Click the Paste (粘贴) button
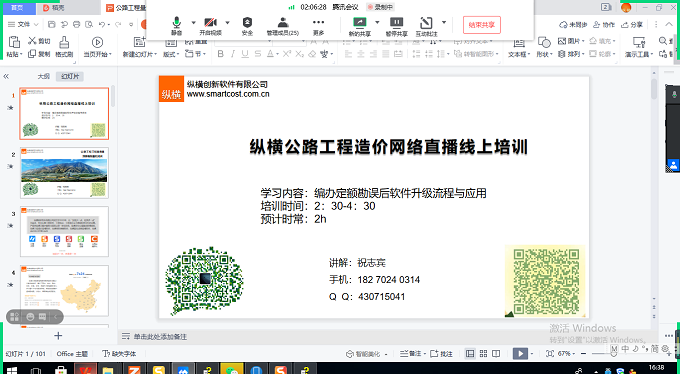The width and height of the screenshot is (680, 374). coord(14,47)
